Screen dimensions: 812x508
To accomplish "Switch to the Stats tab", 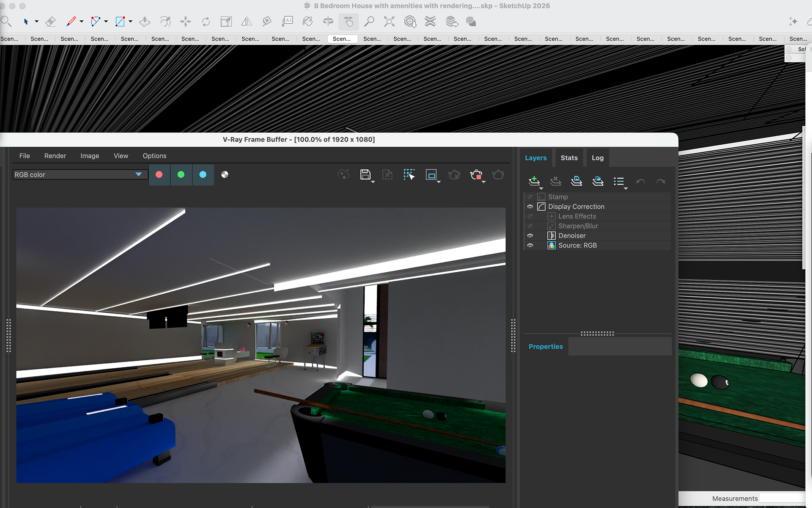I will coord(569,158).
